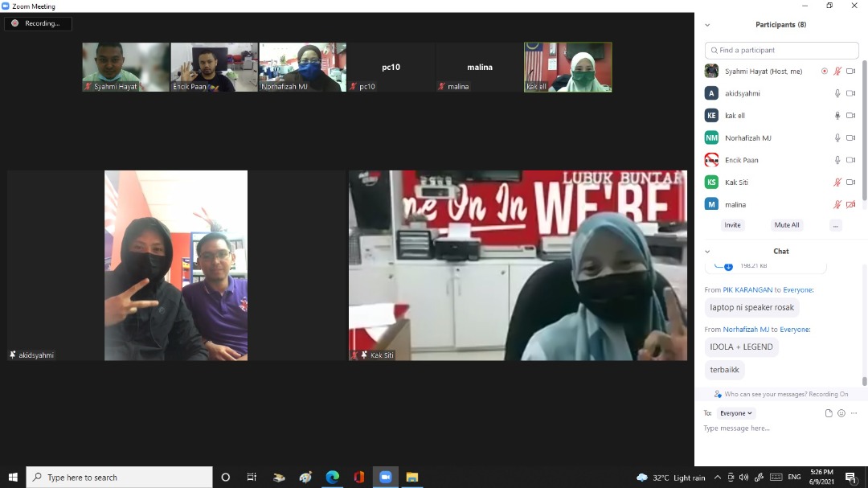Open the Everyone recipient dropdown
The height and width of the screenshot is (488, 868).
735,413
